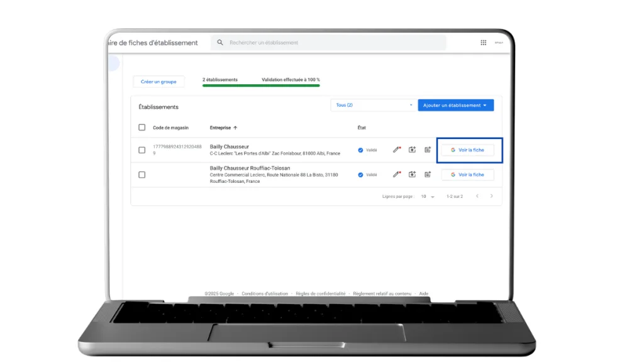Viewport: 644px width, 362px height.
Task: Check the Bailly Chausseur Rouffiac-Tolosan row checkbox
Action: (142, 175)
